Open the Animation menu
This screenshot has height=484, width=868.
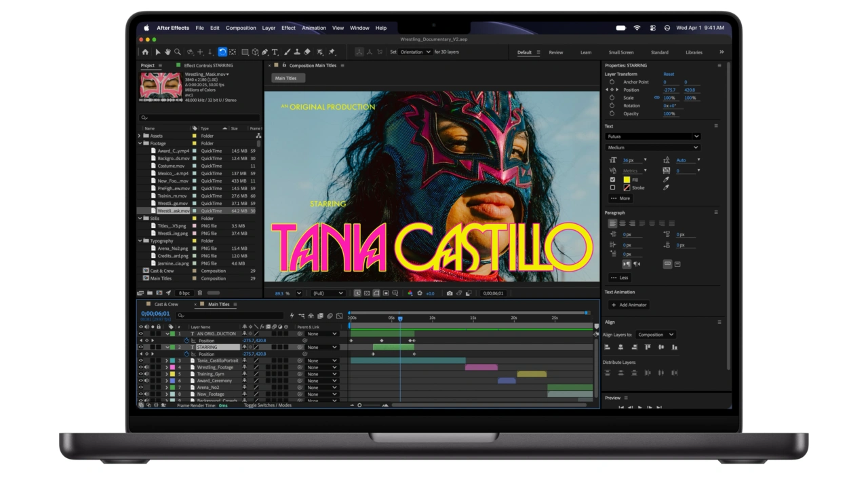pos(314,28)
